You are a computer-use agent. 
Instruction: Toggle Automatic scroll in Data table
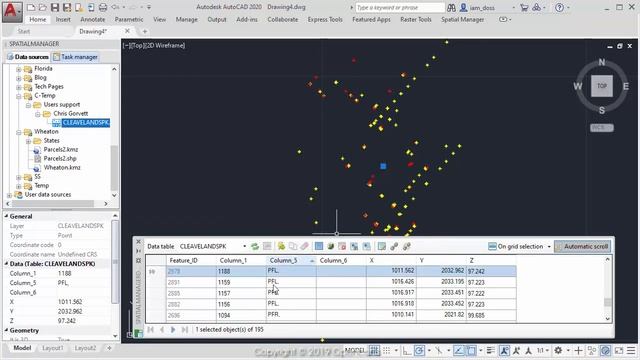[582, 246]
